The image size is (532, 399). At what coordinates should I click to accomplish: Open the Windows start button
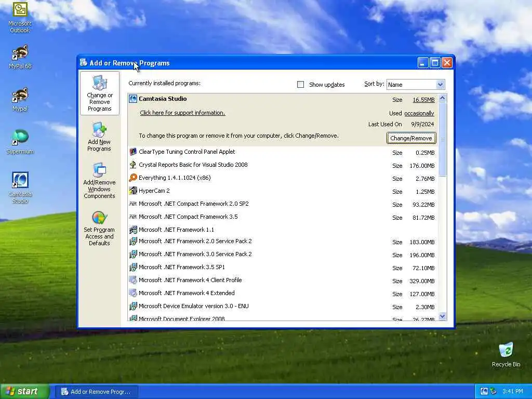click(x=24, y=392)
